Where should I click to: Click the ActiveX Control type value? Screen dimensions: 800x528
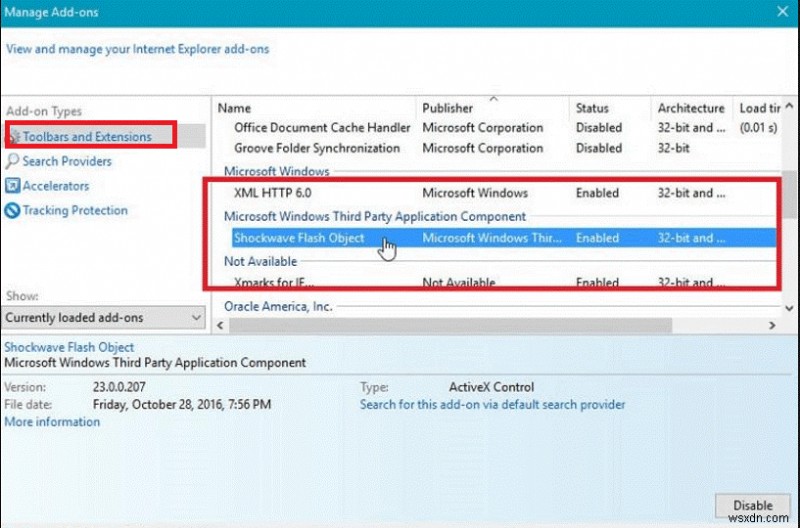click(491, 387)
